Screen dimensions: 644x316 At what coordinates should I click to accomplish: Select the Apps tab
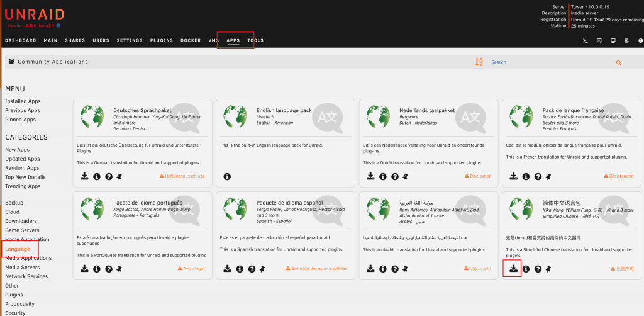(233, 40)
